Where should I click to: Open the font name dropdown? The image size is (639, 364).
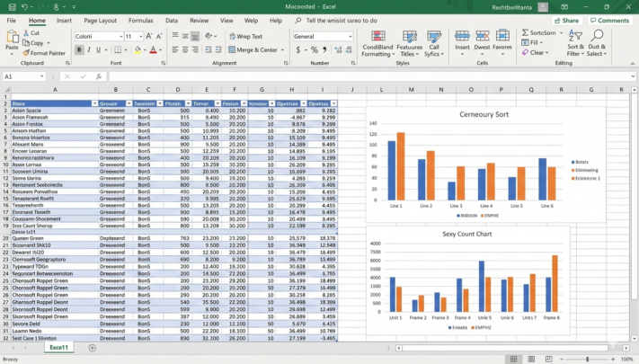[x=120, y=37]
